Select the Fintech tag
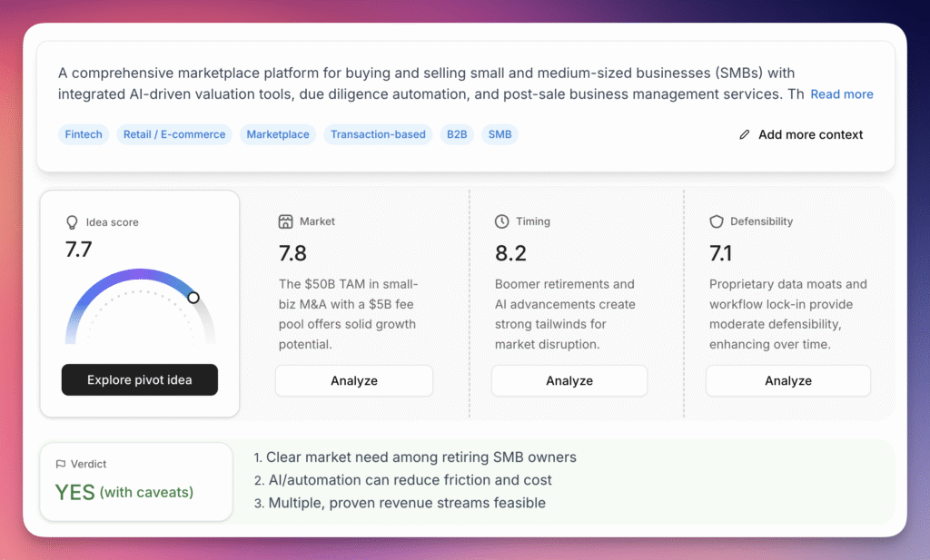Image resolution: width=930 pixels, height=560 pixels. pyautogui.click(x=84, y=134)
